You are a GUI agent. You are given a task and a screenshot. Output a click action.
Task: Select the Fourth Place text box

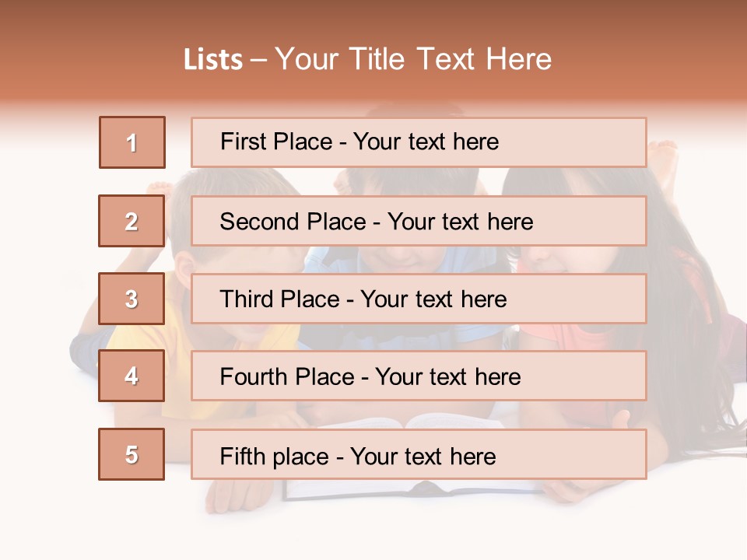pos(419,376)
